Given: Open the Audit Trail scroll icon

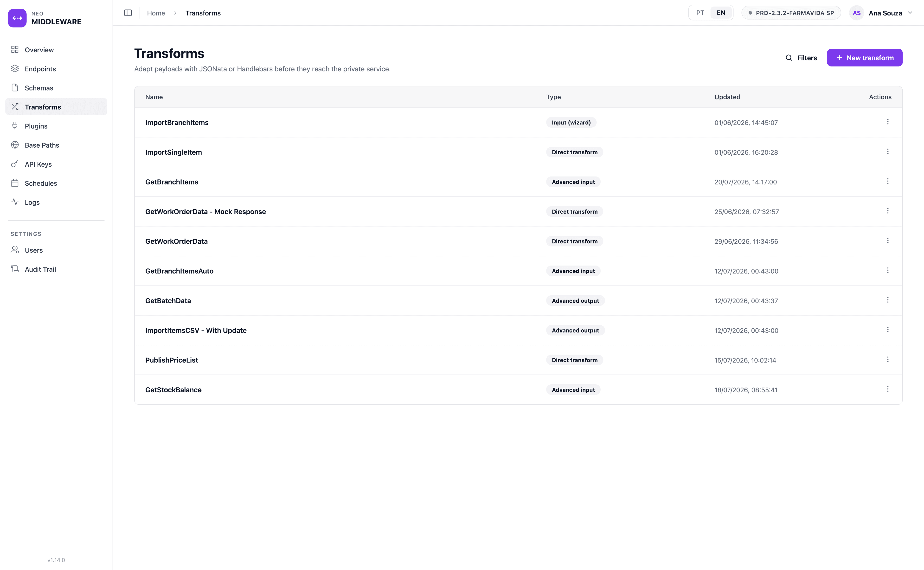Looking at the screenshot, I should pyautogui.click(x=15, y=269).
